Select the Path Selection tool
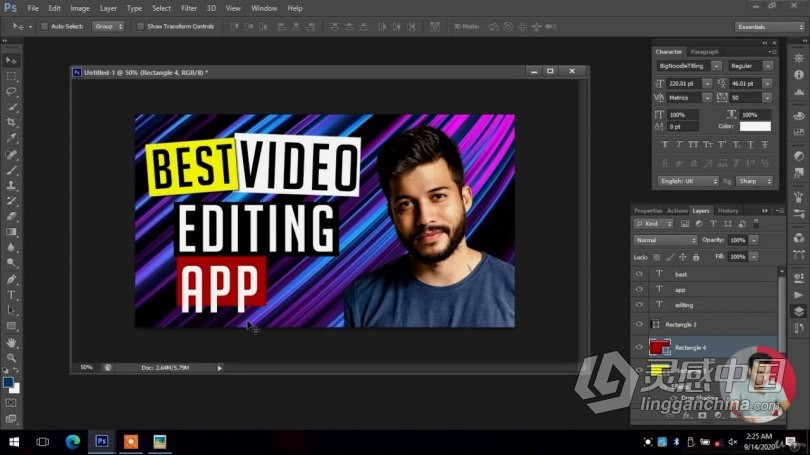Image resolution: width=810 pixels, height=455 pixels. pyautogui.click(x=11, y=310)
